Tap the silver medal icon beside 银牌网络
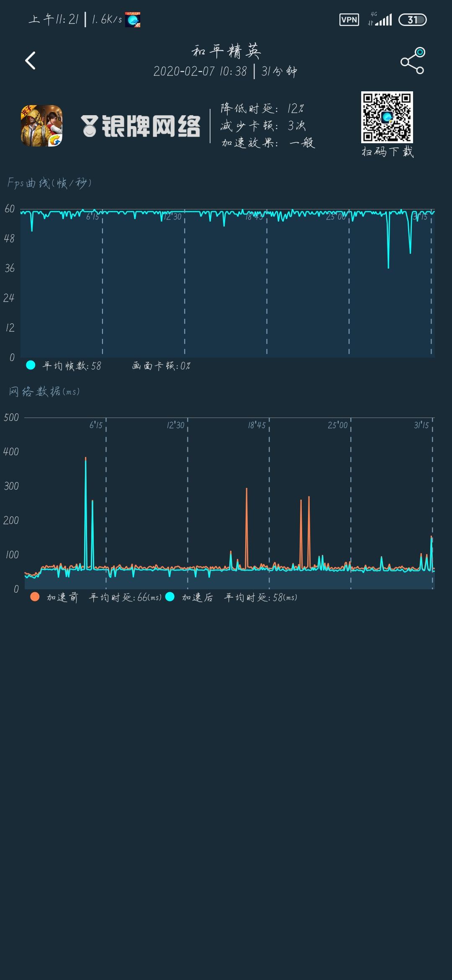Image resolution: width=452 pixels, height=980 pixels. (x=89, y=126)
